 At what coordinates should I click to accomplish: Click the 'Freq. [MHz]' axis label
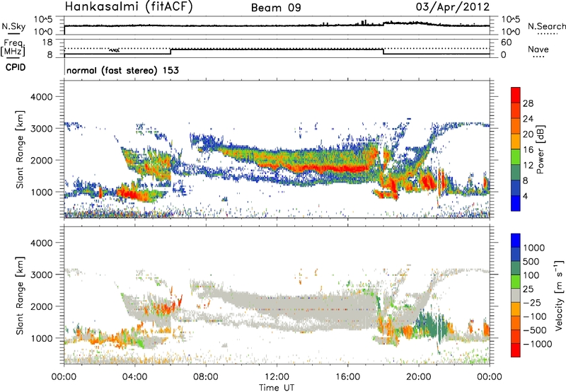13,48
